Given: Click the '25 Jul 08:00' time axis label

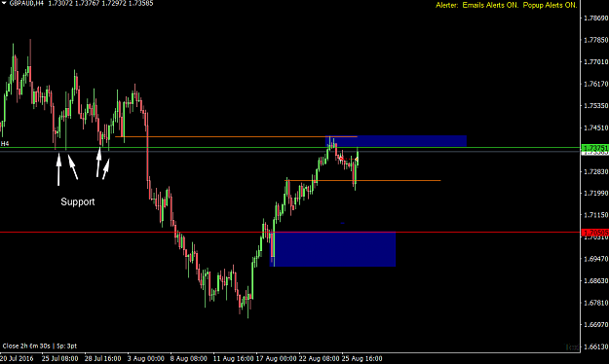Looking at the screenshot, I should [59, 358].
